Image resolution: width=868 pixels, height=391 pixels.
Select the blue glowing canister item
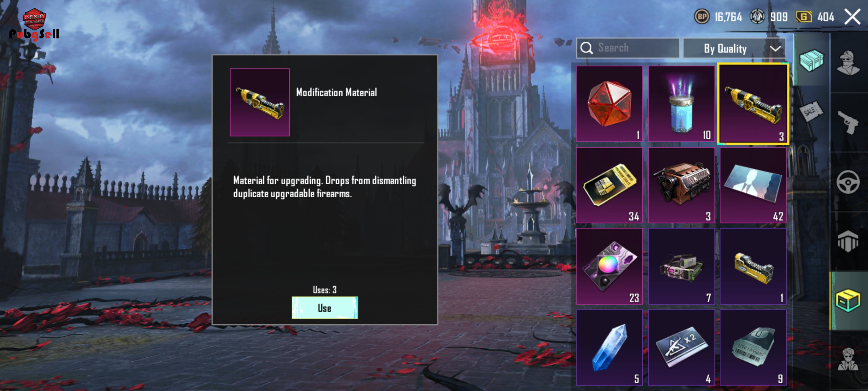coord(681,104)
